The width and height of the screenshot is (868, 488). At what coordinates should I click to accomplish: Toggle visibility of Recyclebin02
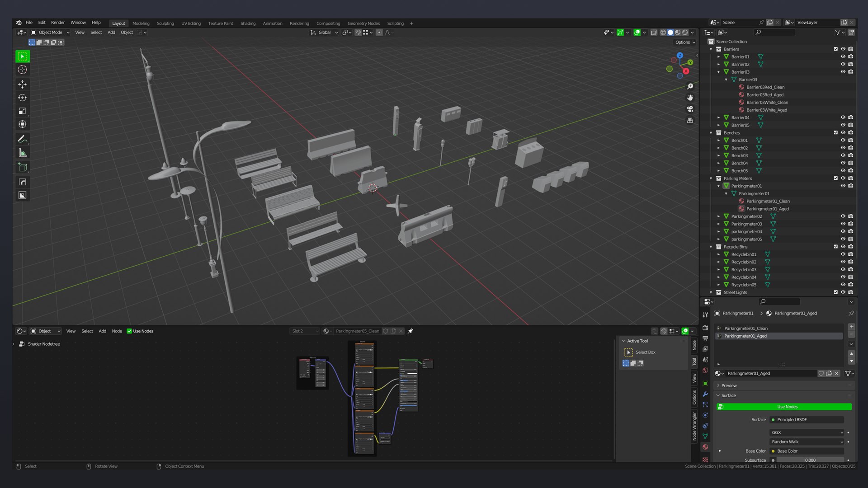(x=843, y=262)
